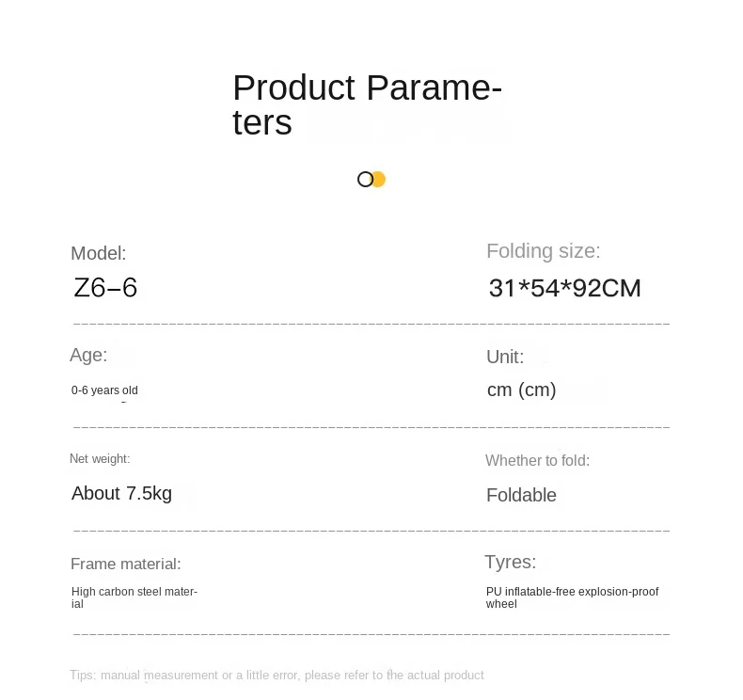The width and height of the screenshot is (743, 700).
Task: Click the Z6-6 model value
Action: (105, 288)
